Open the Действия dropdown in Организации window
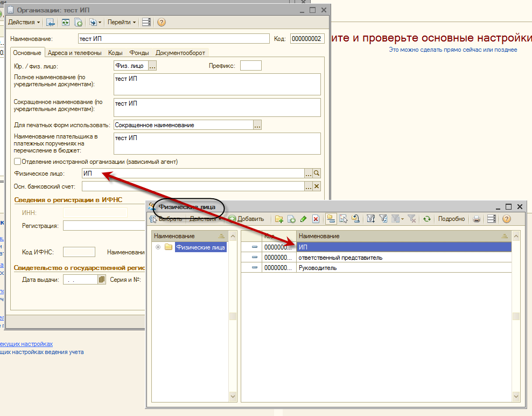532x416 pixels. 24,22
